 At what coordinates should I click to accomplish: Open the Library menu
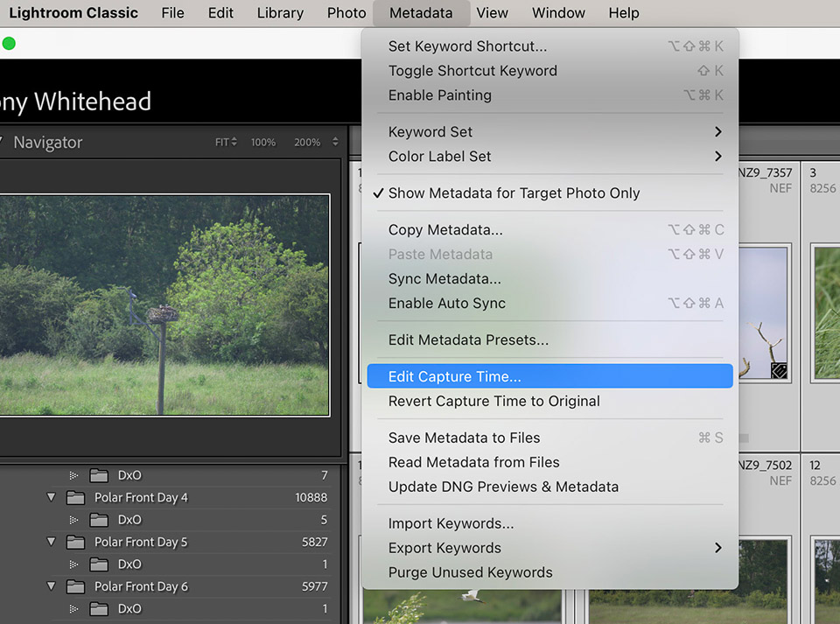[280, 13]
